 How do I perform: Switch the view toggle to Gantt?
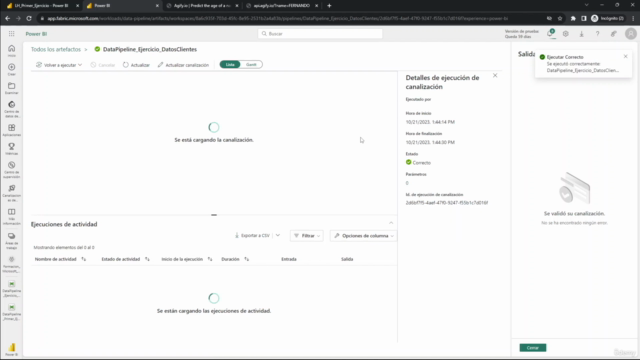251,64
